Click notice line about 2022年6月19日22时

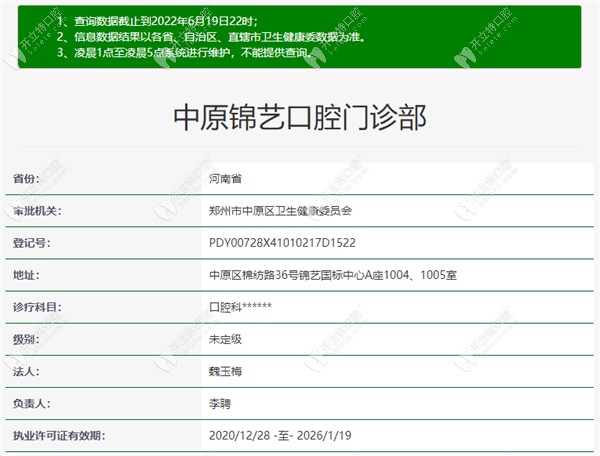pyautogui.click(x=157, y=21)
